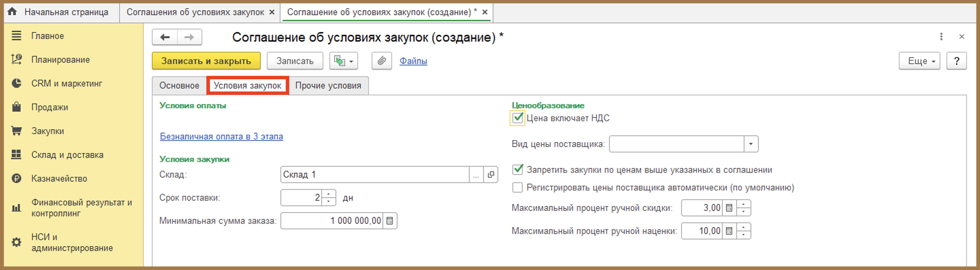The height and width of the screenshot is (270, 980).
Task: Close the Соглашения об условиях закупок tab
Action: pyautogui.click(x=272, y=12)
